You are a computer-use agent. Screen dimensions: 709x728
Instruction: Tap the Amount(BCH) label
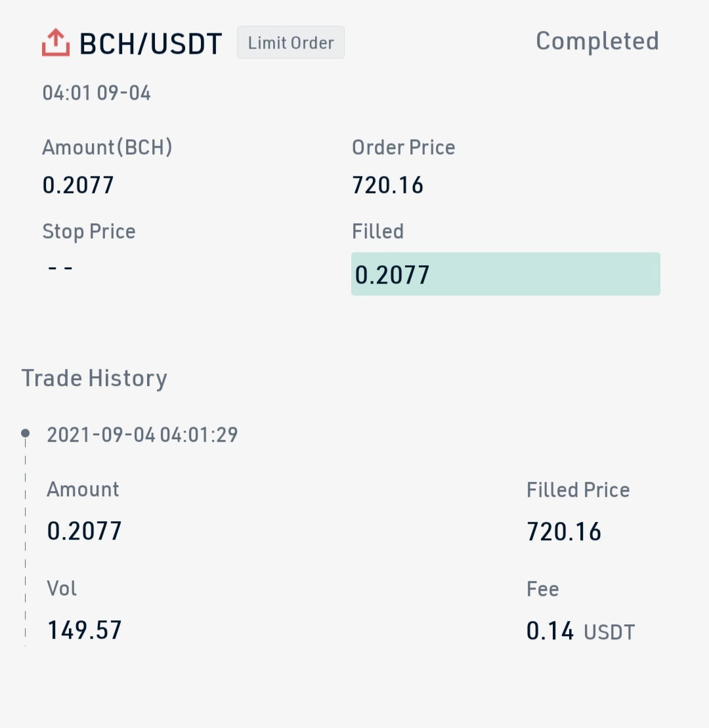click(x=107, y=147)
